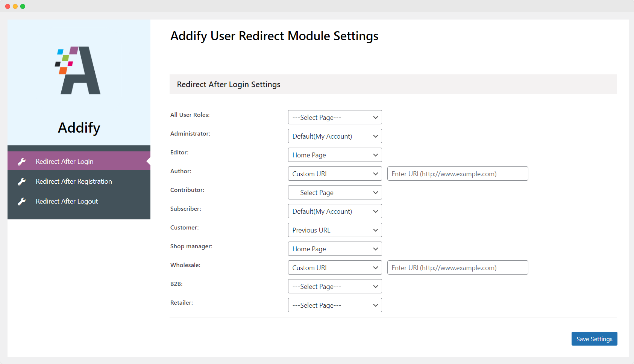Click the red close window button

(8, 6)
